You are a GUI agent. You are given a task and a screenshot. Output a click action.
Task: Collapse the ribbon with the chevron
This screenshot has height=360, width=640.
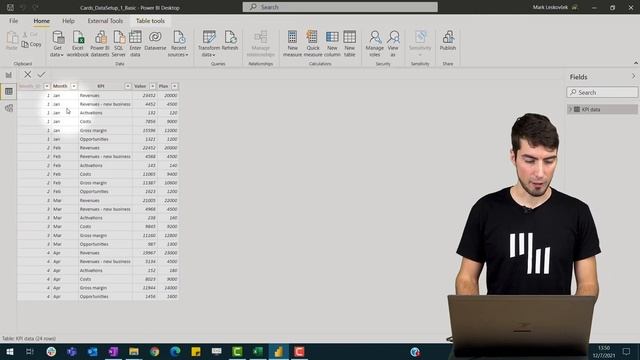[x=636, y=63]
